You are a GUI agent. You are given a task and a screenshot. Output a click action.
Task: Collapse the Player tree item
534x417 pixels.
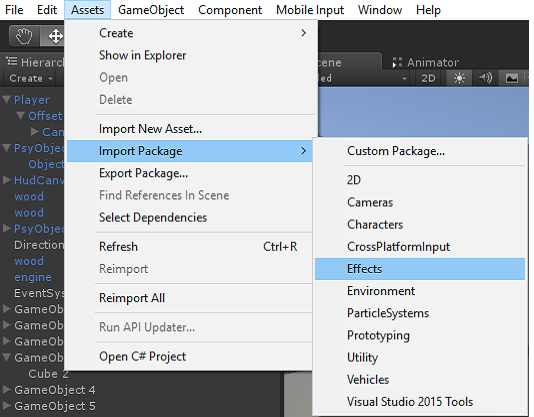tap(6, 99)
